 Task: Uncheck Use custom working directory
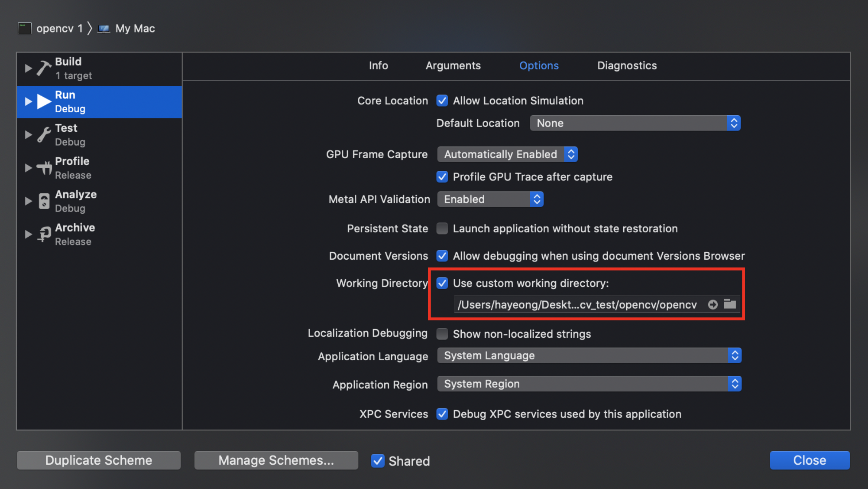pyautogui.click(x=442, y=283)
